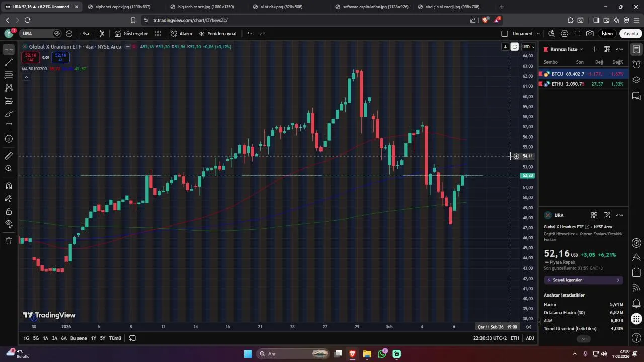Open the chats panel icon

coord(636,96)
